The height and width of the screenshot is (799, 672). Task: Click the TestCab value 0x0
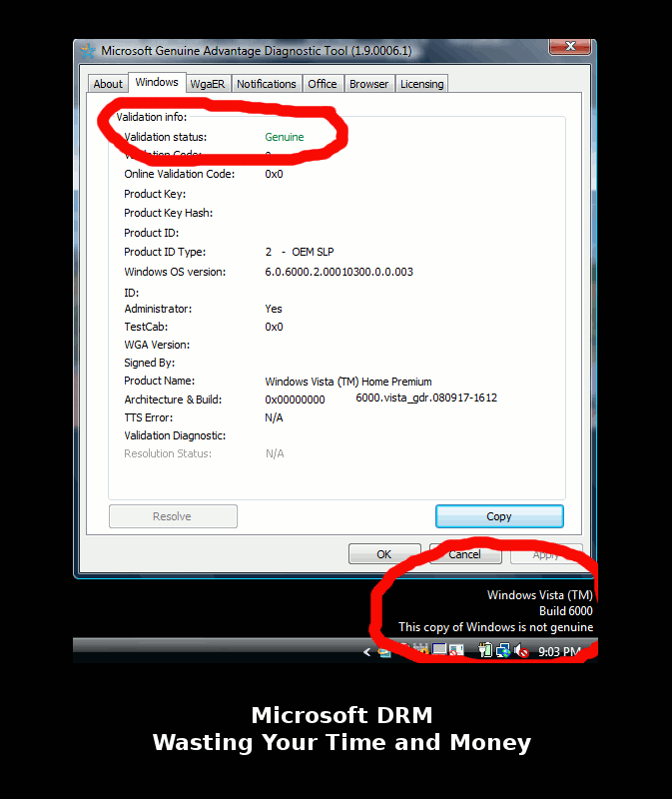(275, 327)
